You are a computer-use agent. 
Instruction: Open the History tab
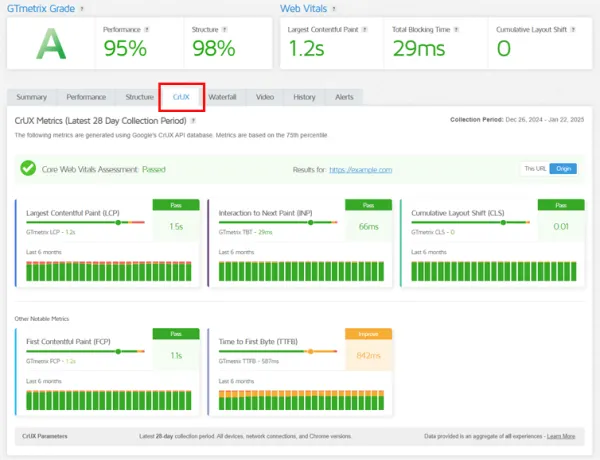(304, 97)
